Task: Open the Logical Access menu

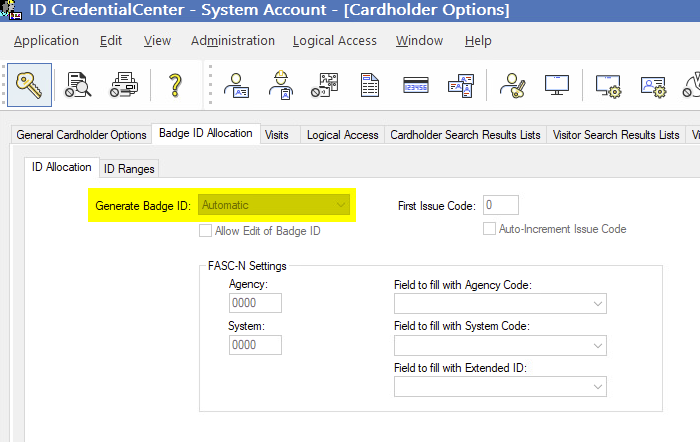Action: click(334, 41)
